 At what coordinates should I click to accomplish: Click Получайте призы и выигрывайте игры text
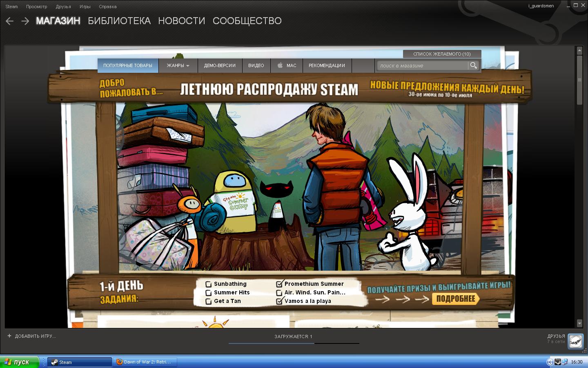tap(439, 287)
